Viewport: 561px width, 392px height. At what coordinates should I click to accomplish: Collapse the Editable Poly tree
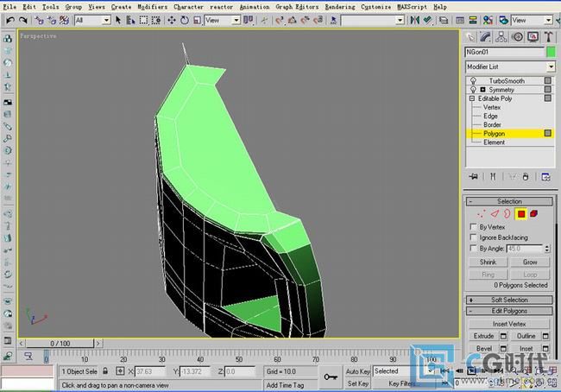click(472, 98)
